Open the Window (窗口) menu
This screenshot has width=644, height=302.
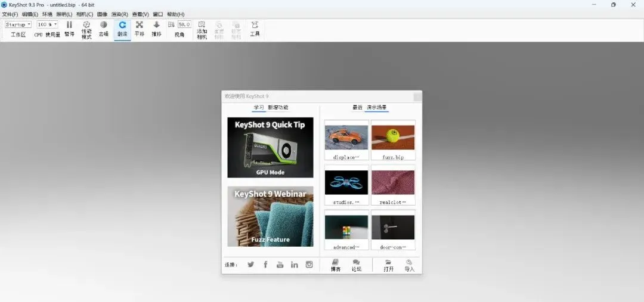[x=157, y=14]
